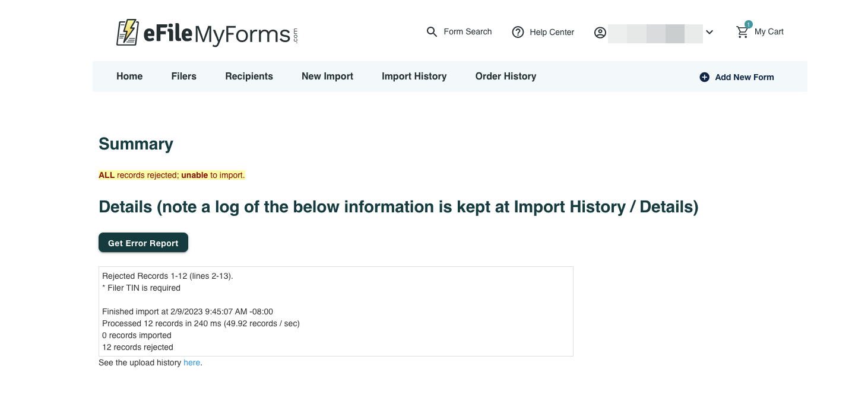The height and width of the screenshot is (401, 868).
Task: Expand the account dropdown chevron
Action: coord(709,33)
